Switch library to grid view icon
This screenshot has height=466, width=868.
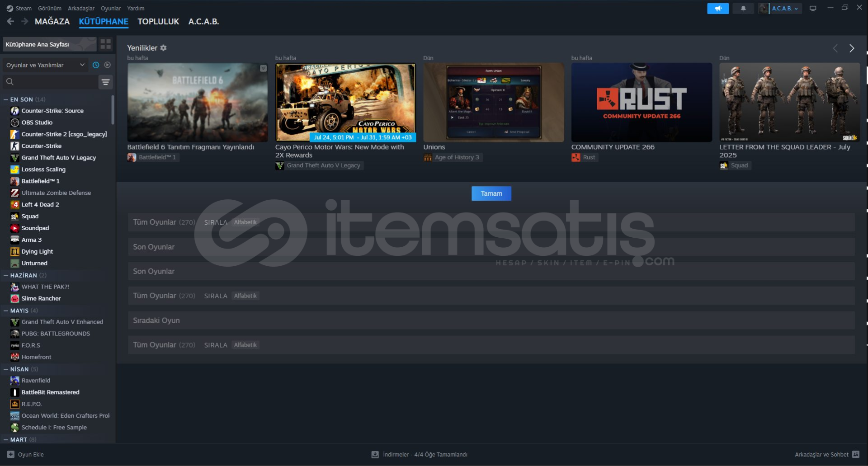pos(106,44)
